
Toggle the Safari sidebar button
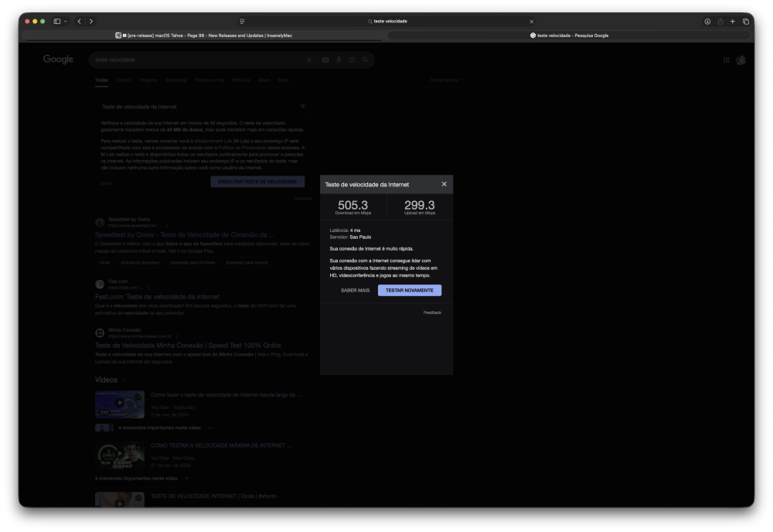click(x=57, y=21)
